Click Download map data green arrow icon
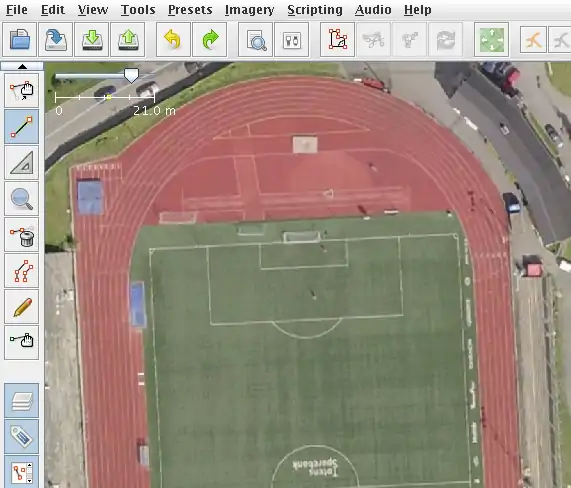The width and height of the screenshot is (571, 488). pos(91,39)
